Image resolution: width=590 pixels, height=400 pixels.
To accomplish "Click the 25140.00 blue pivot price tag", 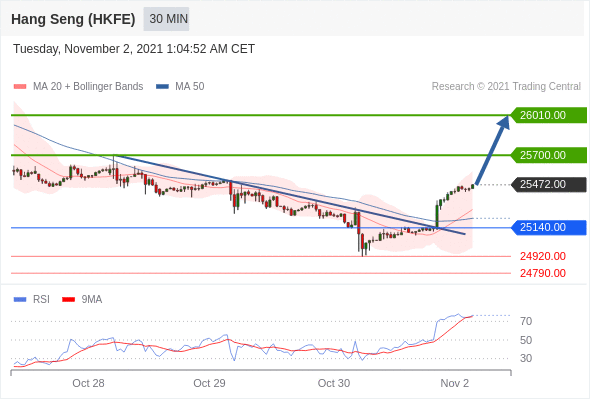I will (548, 227).
